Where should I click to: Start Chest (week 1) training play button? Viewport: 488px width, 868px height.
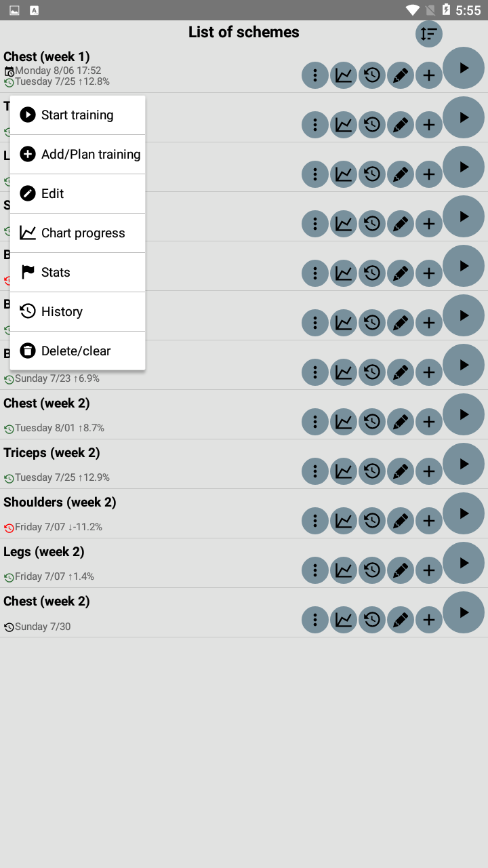click(x=464, y=68)
